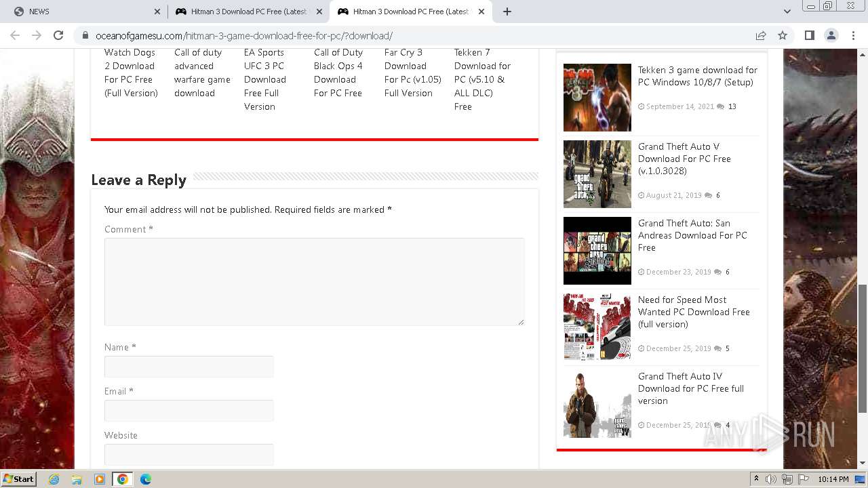The width and height of the screenshot is (868, 488).
Task: Share this page icon
Action: (761, 36)
